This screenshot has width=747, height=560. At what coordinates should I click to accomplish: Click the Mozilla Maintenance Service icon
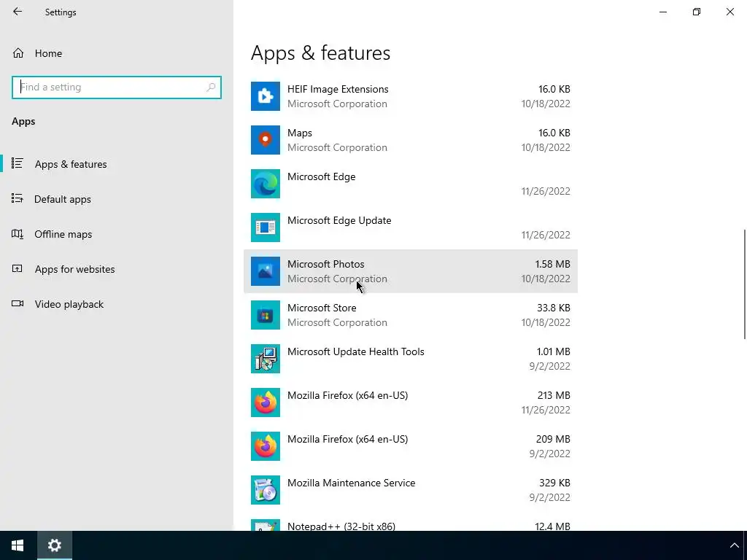[x=266, y=491]
